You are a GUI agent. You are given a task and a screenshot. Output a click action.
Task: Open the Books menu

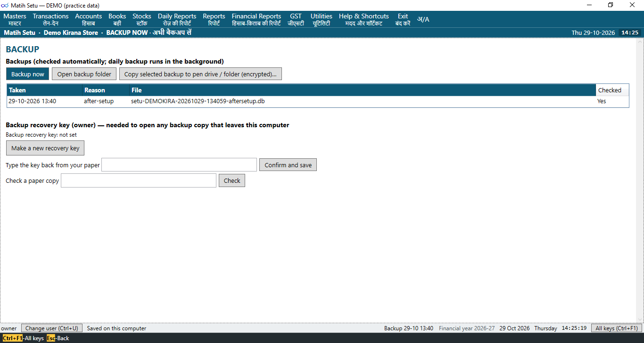(117, 19)
